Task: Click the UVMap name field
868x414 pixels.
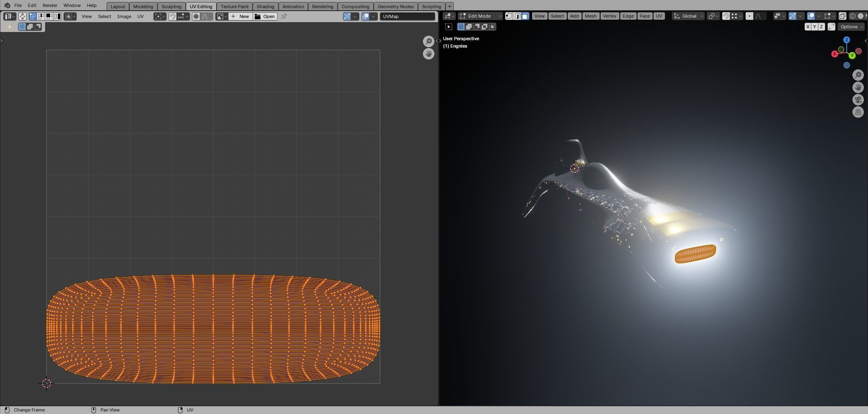Action: click(x=407, y=16)
